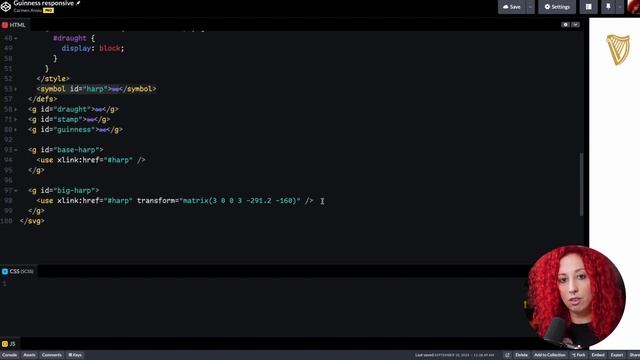640x360 pixels.
Task: Unfold the stamp group fold marker
Action: (90, 120)
